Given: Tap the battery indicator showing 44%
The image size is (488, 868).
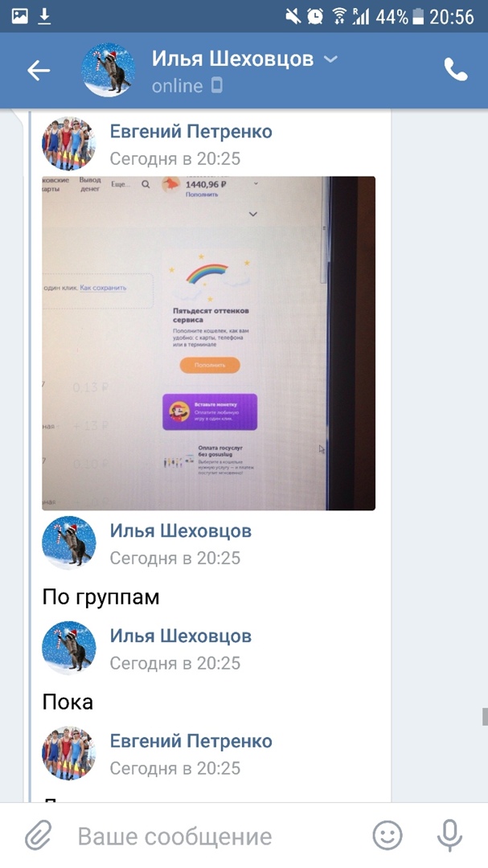Looking at the screenshot, I should pyautogui.click(x=400, y=17).
